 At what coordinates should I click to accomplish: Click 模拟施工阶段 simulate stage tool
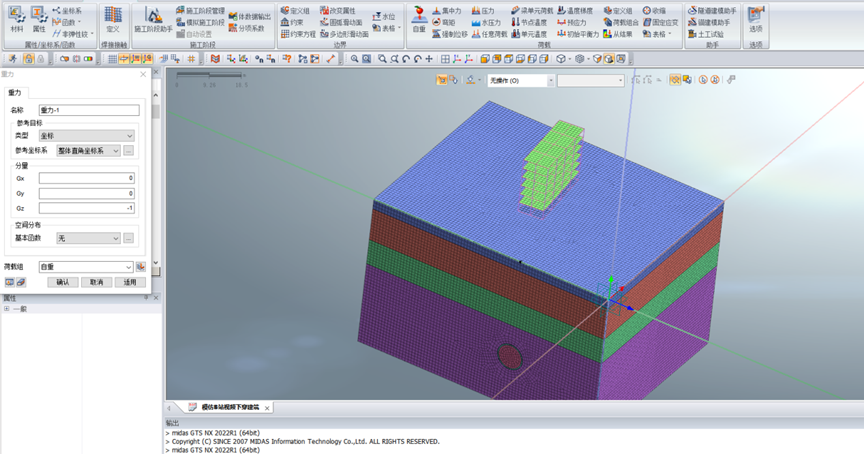coord(200,22)
